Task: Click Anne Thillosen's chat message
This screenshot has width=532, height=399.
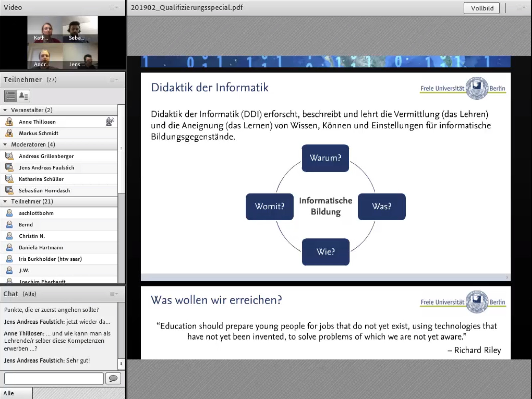Action: (x=57, y=341)
